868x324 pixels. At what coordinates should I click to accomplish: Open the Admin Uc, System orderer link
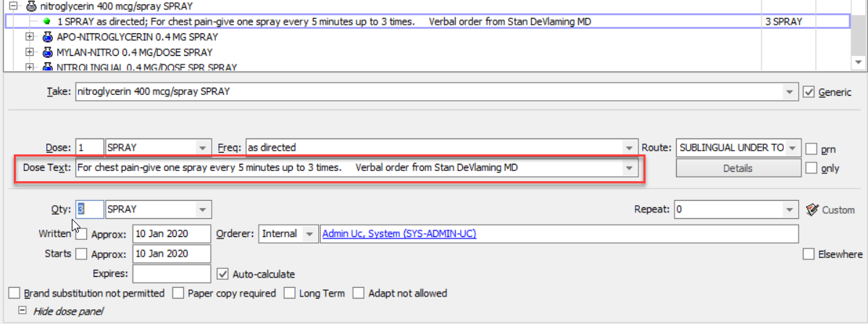[399, 233]
